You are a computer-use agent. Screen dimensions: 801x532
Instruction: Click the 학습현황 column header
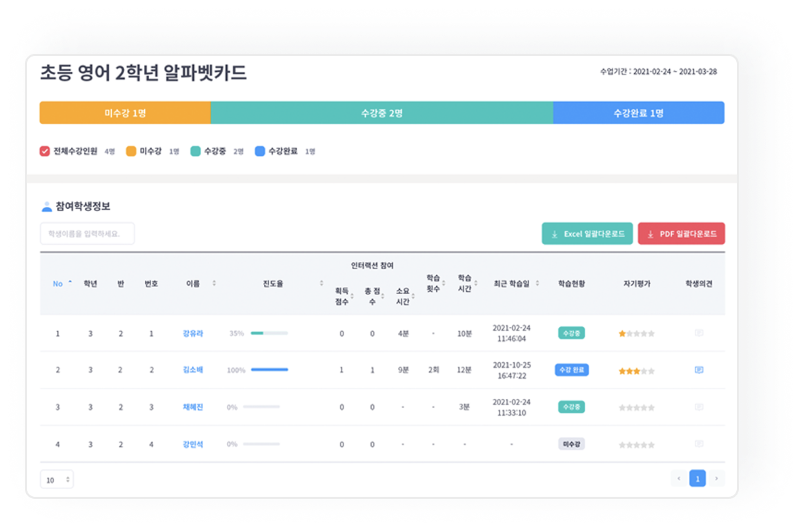[x=571, y=284]
